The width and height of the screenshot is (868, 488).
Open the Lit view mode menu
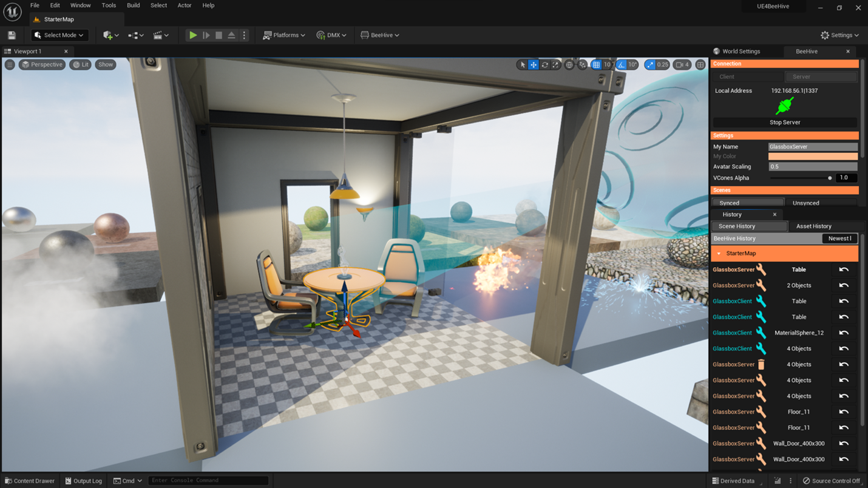(x=81, y=64)
